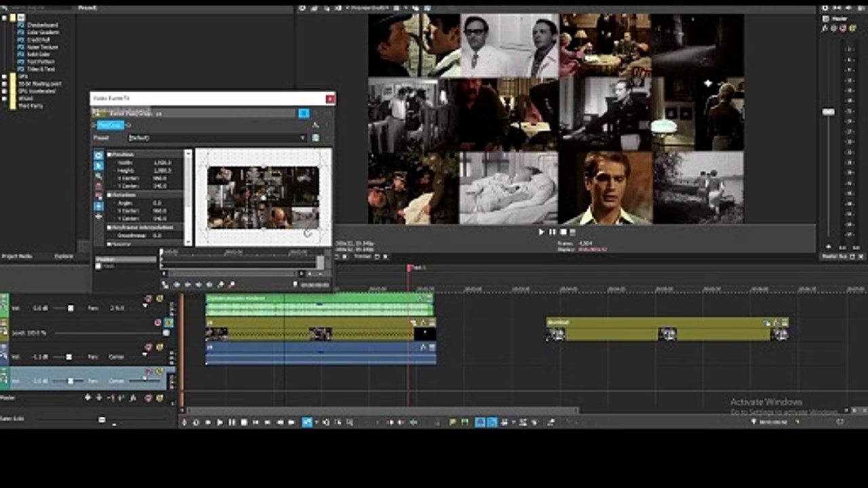Expand the 32-bit floating point folder

5,83
